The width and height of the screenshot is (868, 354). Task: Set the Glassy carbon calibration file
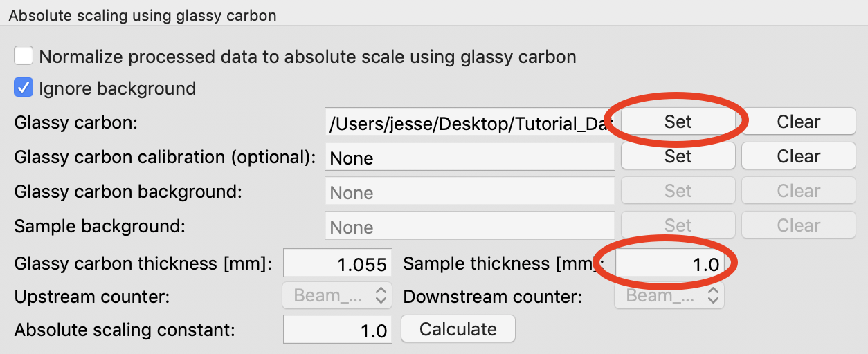coord(678,156)
